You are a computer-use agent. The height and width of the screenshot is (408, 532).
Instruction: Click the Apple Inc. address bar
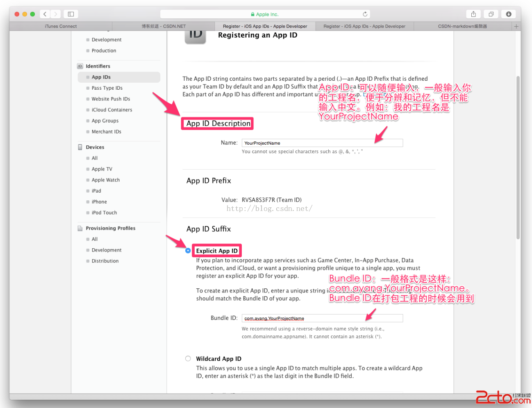click(x=265, y=14)
